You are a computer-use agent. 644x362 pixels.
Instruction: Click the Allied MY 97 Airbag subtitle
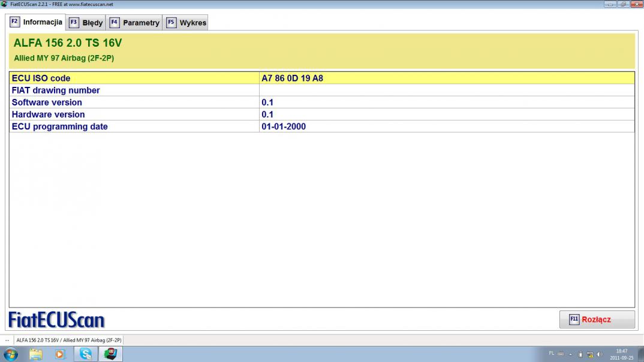point(64,58)
